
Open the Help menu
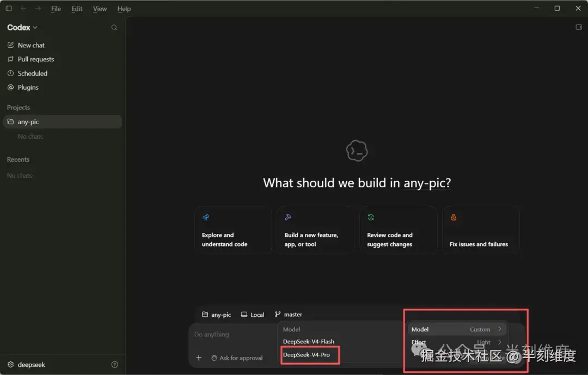point(124,9)
